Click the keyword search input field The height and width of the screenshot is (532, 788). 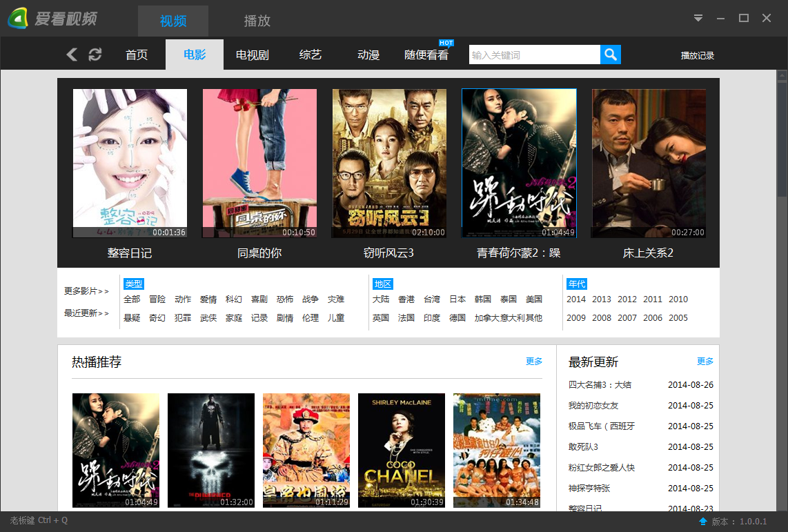[x=535, y=55]
